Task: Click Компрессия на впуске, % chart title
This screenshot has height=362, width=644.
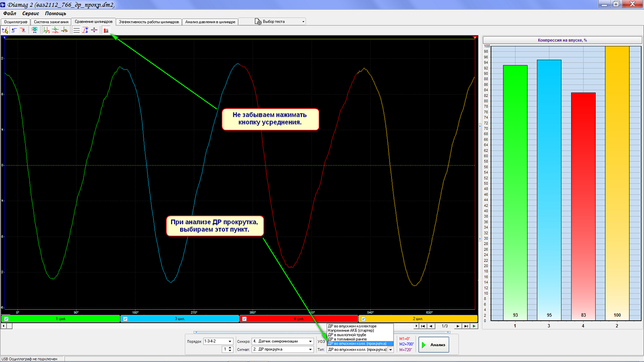Action: (562, 40)
